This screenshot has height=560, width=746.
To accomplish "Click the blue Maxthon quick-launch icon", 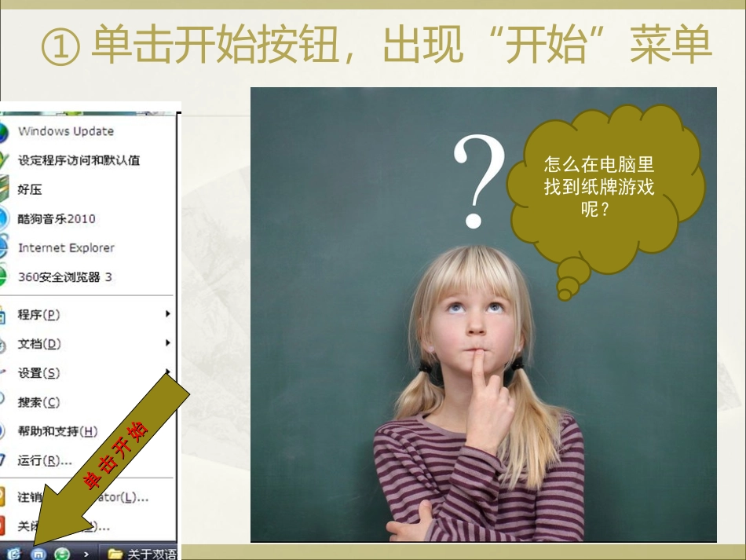I will point(38,554).
